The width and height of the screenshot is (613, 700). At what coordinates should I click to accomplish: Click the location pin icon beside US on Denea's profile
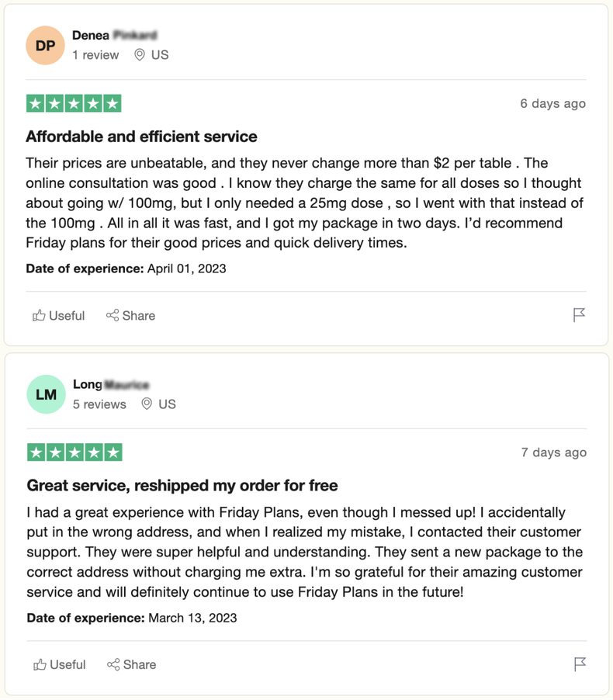tap(141, 55)
